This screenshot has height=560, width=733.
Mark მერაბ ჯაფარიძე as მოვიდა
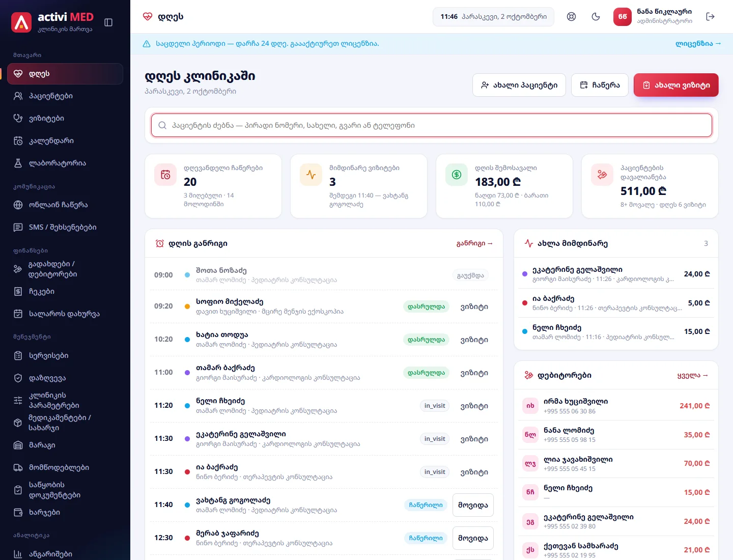click(473, 538)
